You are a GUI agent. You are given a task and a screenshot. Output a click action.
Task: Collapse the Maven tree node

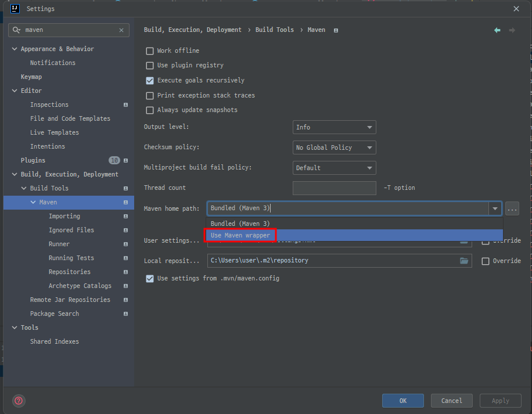(33, 202)
